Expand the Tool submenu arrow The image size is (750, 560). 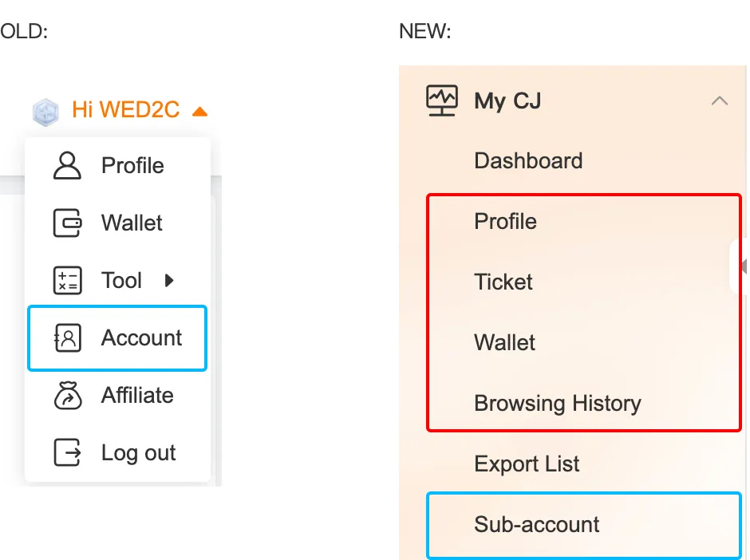coord(168,280)
